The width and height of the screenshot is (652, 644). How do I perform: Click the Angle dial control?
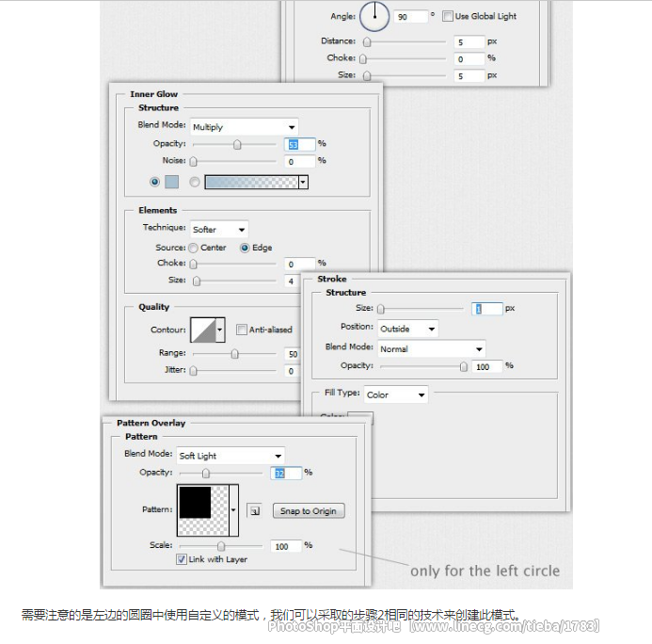point(374,16)
